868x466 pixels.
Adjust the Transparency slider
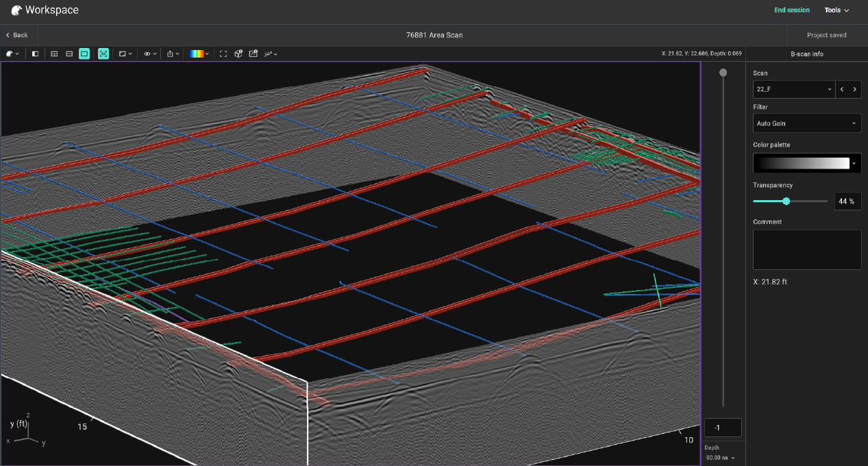(x=786, y=201)
